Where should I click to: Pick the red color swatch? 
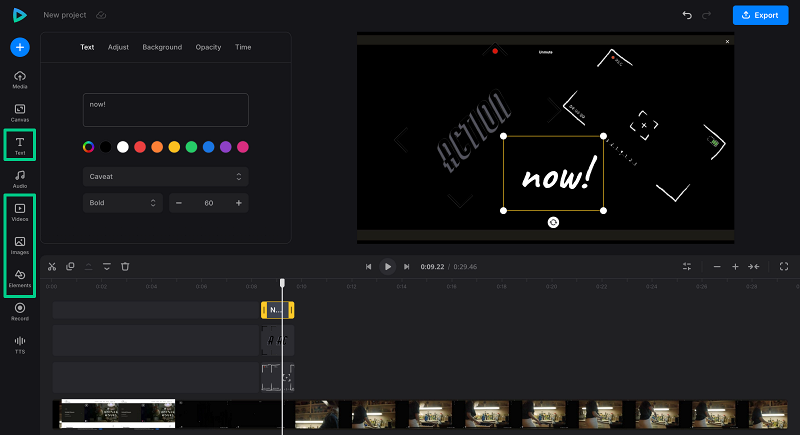pos(140,147)
